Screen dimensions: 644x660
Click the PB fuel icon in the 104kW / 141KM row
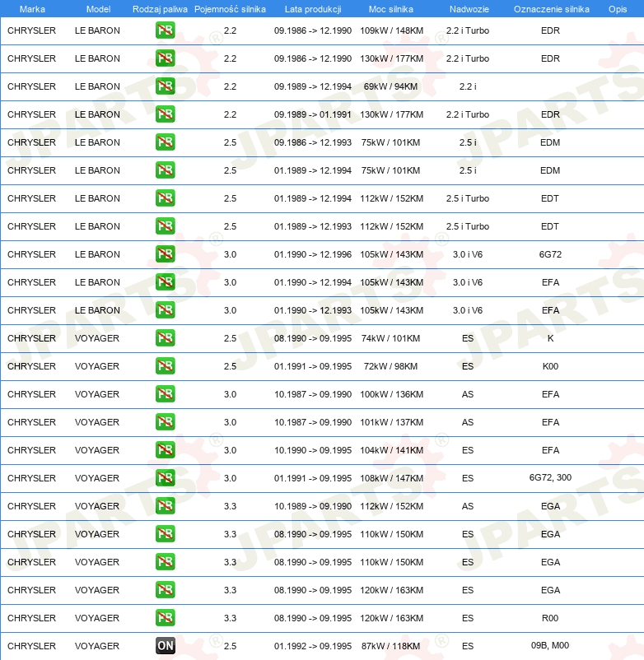tap(166, 450)
